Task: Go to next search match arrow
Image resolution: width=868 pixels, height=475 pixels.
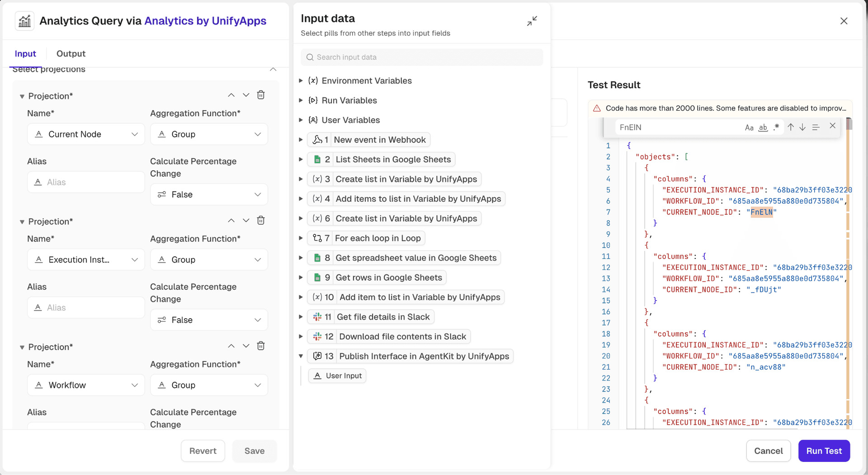Action: click(802, 127)
